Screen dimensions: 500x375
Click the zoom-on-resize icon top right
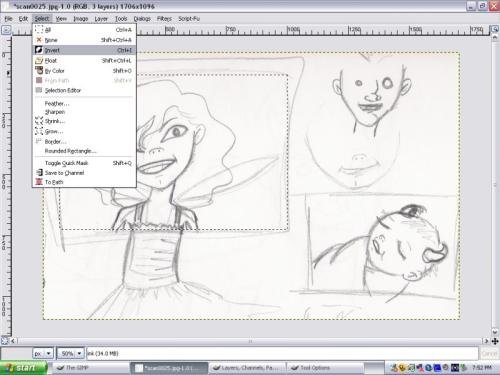pos(495,30)
